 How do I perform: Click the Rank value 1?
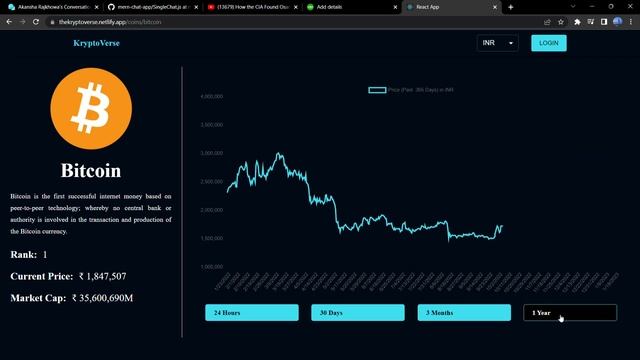pyautogui.click(x=45, y=255)
